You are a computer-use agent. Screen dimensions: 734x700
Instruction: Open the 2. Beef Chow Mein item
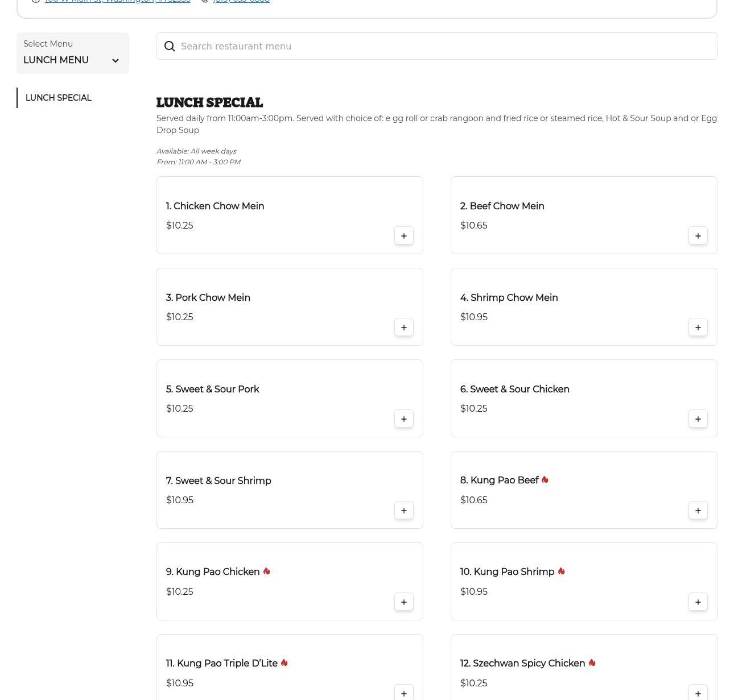coord(584,216)
